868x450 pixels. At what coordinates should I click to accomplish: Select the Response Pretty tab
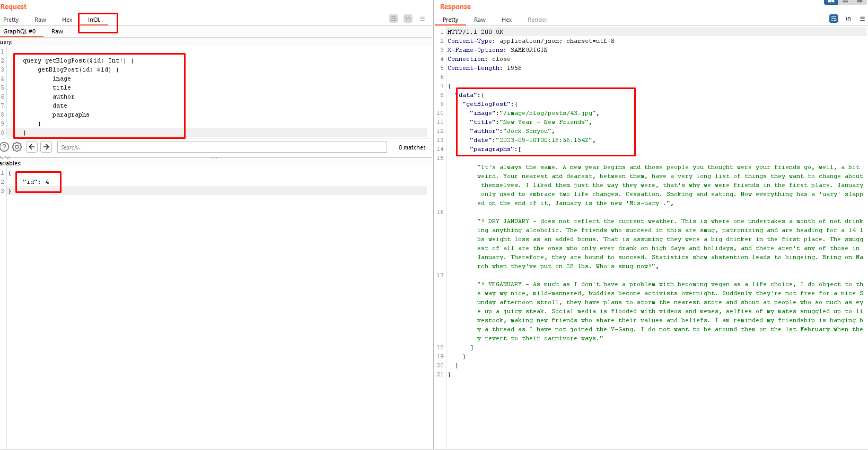point(451,20)
